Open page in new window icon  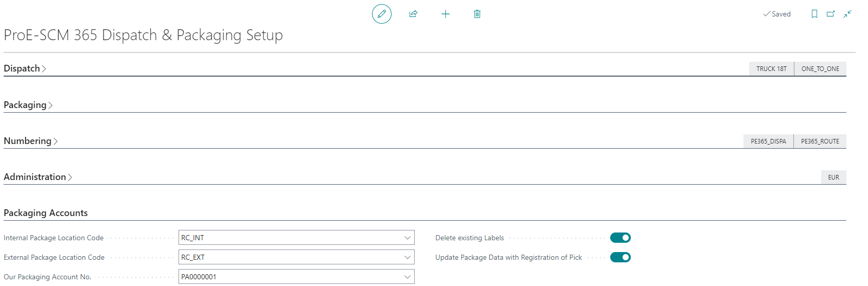830,14
